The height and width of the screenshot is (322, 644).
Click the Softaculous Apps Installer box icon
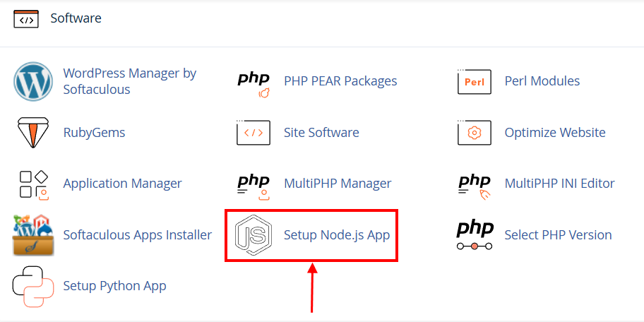pos(33,235)
